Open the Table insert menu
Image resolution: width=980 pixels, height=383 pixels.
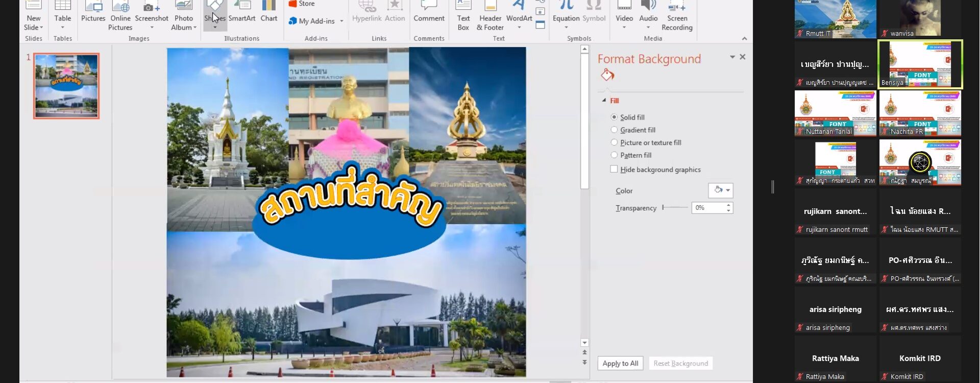[63, 15]
